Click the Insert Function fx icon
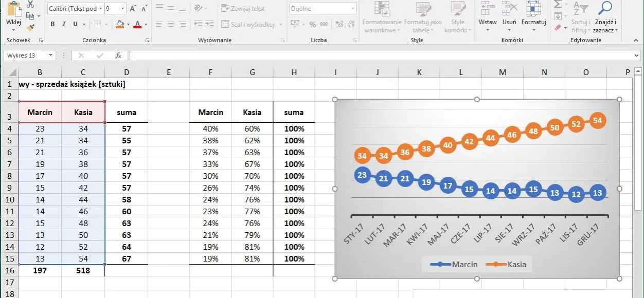 [118, 55]
